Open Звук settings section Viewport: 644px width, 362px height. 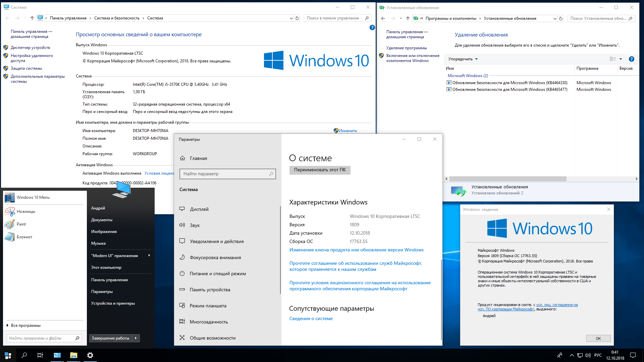click(x=194, y=225)
